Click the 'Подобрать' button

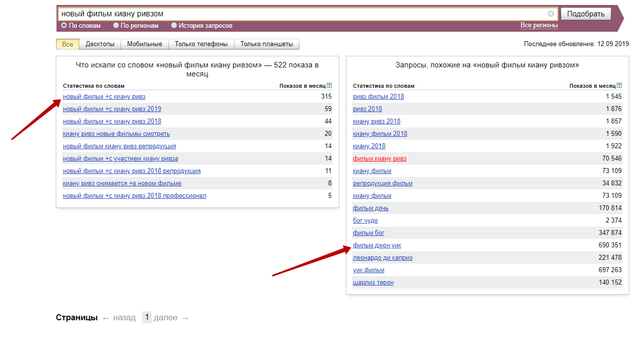pyautogui.click(x=586, y=14)
